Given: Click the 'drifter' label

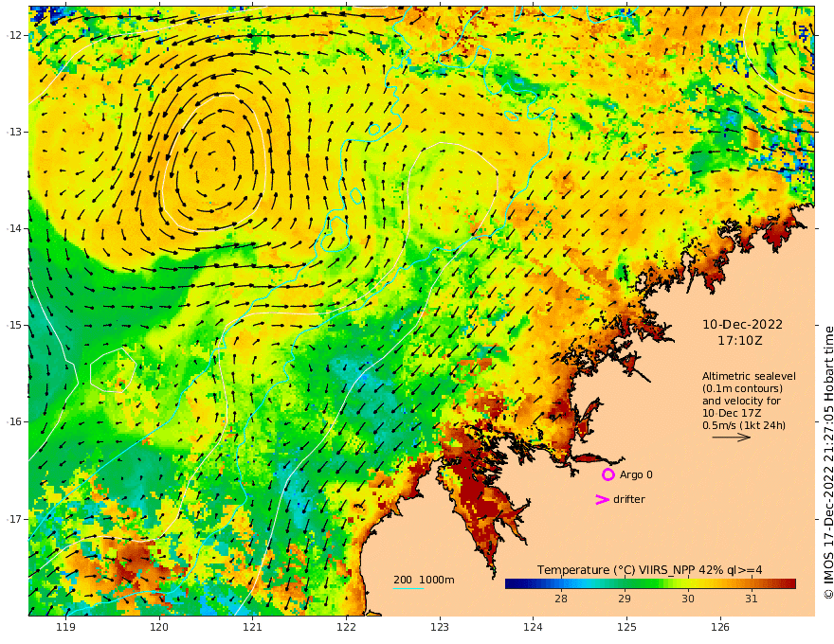Looking at the screenshot, I should coord(629,499).
